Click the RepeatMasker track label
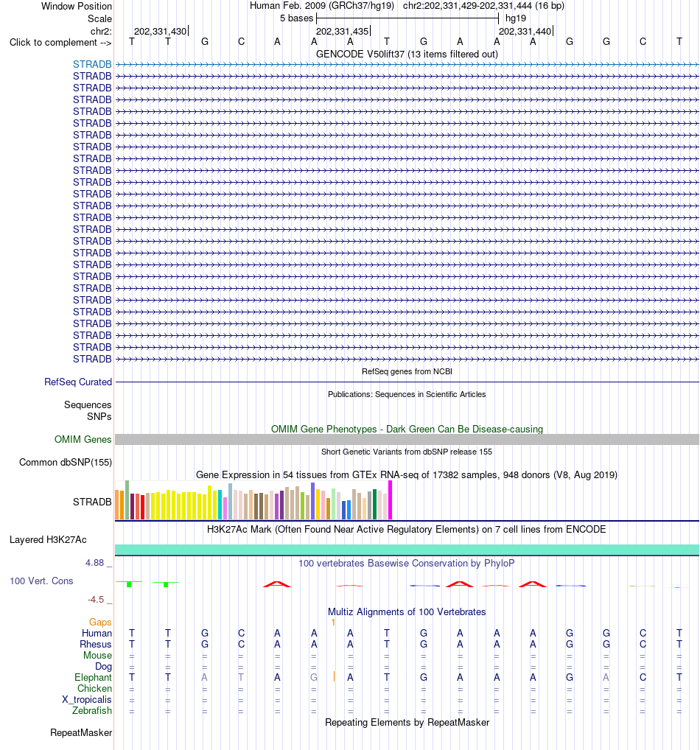The image size is (700, 750). [81, 733]
